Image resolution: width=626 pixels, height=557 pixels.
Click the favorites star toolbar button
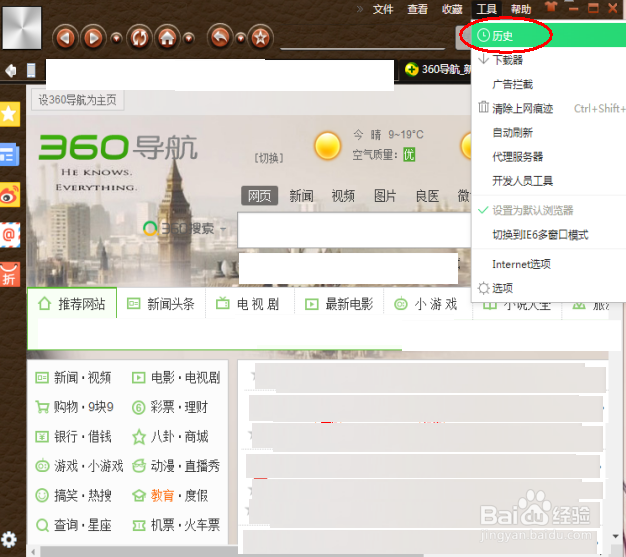[260, 38]
